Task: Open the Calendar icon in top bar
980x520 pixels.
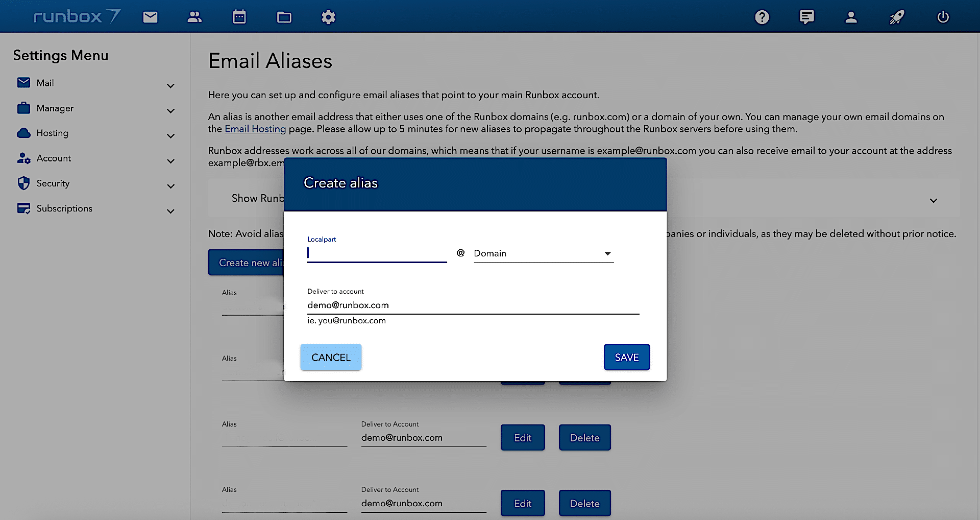Action: tap(239, 17)
